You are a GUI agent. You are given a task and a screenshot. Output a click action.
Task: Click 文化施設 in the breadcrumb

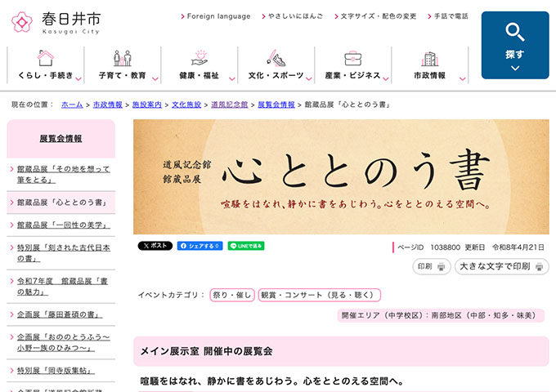point(186,105)
